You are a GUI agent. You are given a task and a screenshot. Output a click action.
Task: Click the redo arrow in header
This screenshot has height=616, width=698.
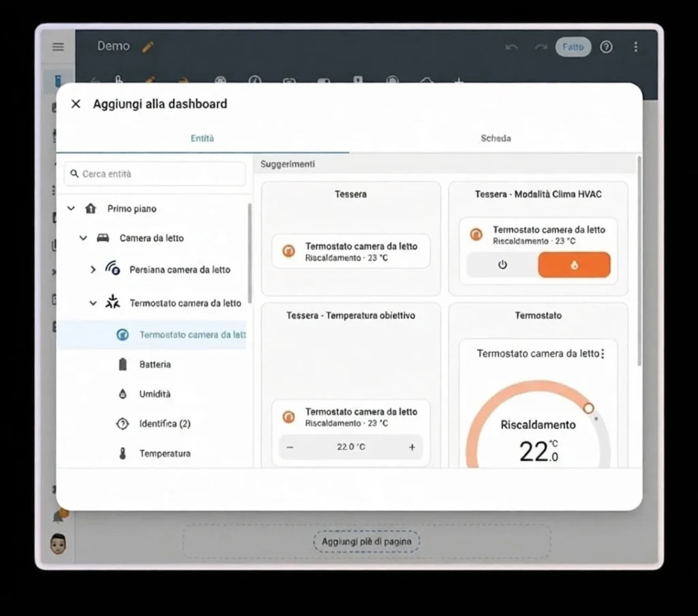click(541, 47)
